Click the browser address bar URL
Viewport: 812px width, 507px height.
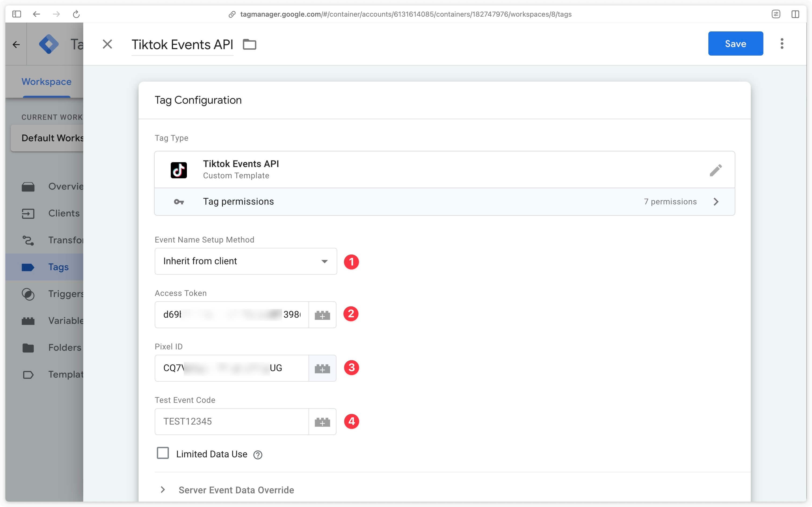click(x=406, y=14)
